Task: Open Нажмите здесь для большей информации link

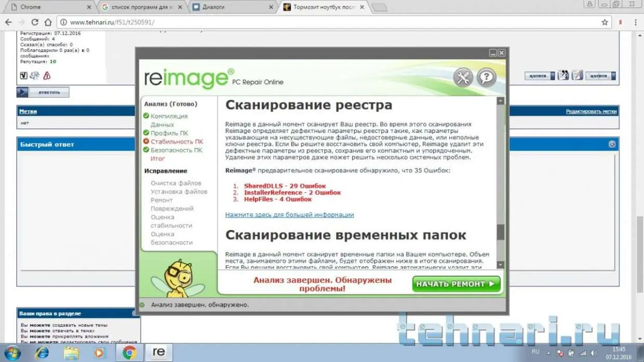Action: (x=289, y=214)
